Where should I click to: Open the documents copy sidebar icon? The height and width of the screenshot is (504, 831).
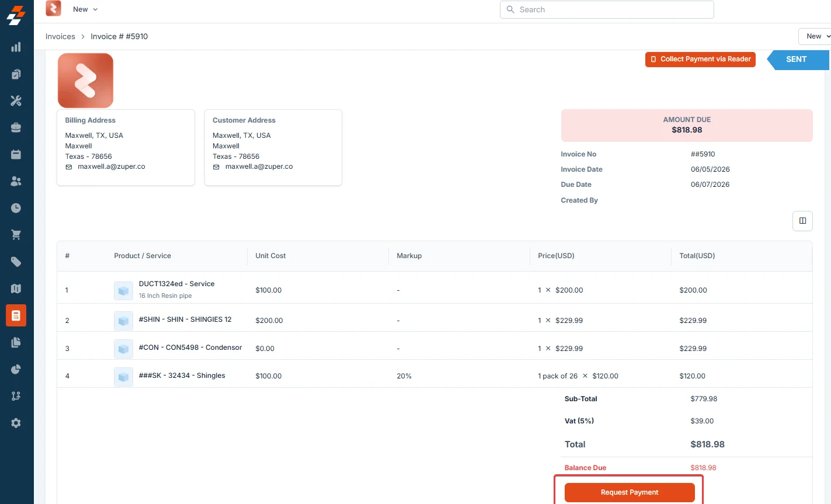(16, 342)
